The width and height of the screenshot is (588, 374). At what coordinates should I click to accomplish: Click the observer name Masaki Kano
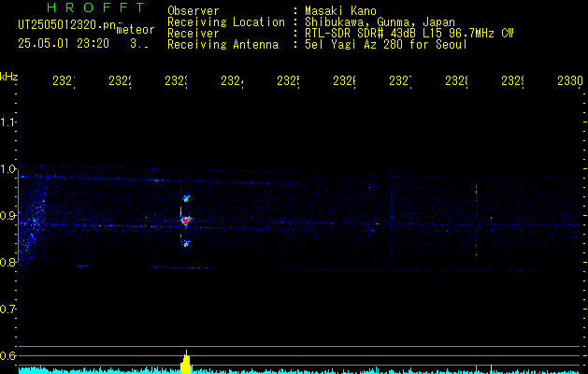[340, 11]
